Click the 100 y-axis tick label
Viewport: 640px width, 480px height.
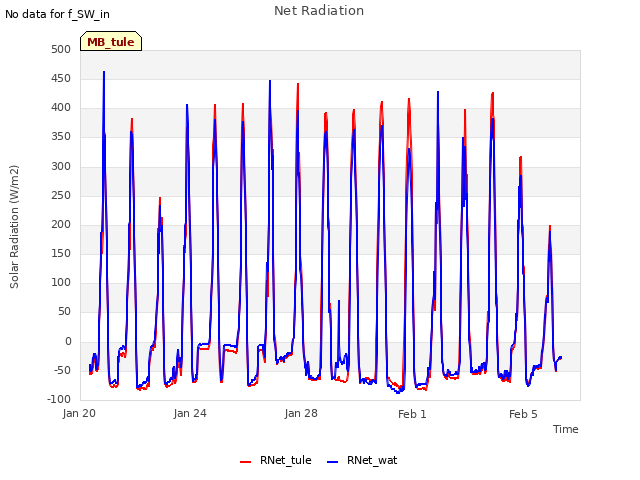61,282
